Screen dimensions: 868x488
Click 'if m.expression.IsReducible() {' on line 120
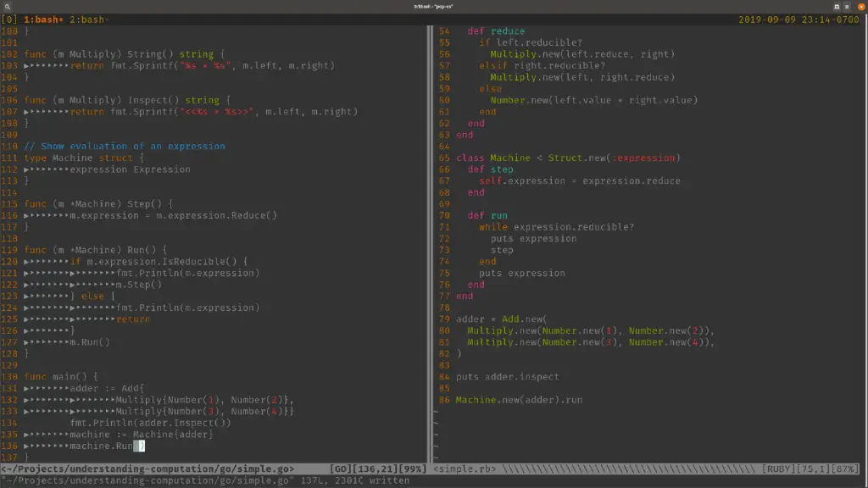pos(159,262)
